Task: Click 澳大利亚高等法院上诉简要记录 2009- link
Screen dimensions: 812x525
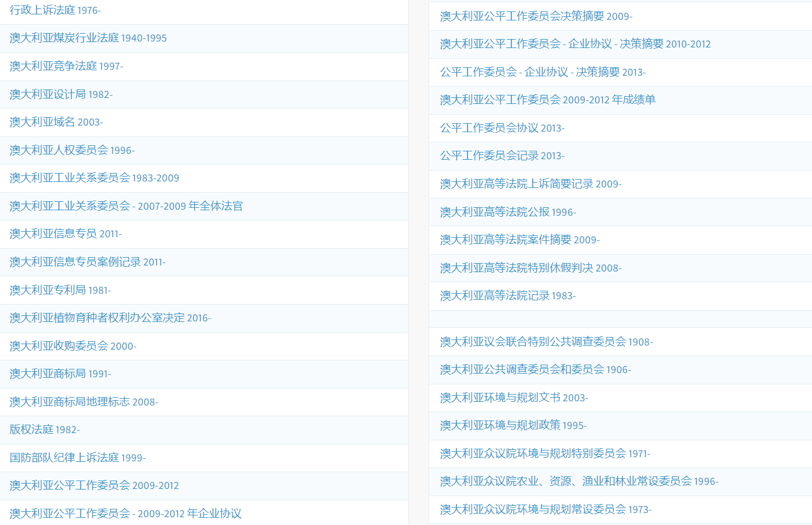Action: pyautogui.click(x=531, y=184)
